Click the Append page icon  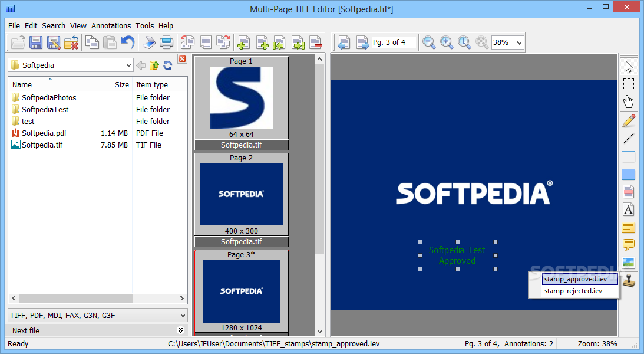pos(262,42)
